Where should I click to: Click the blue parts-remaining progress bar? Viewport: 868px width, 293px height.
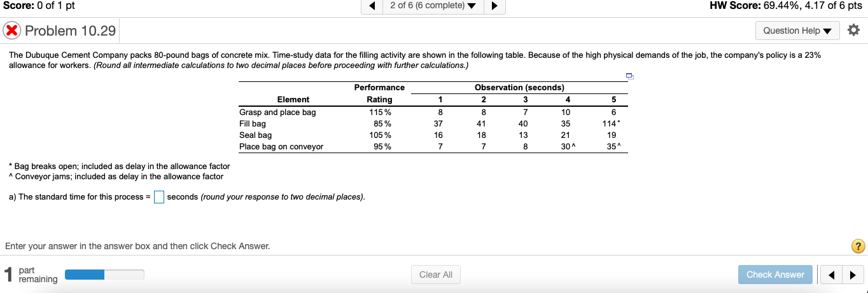(104, 275)
